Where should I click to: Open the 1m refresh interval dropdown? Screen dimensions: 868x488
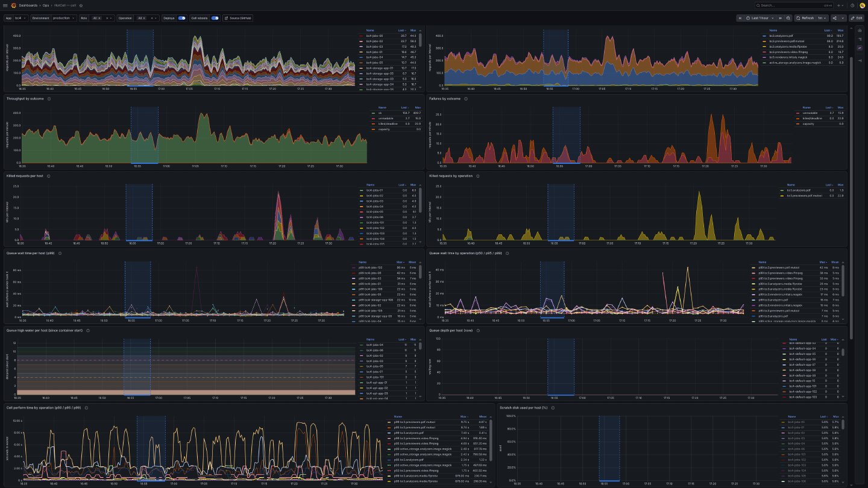(822, 18)
